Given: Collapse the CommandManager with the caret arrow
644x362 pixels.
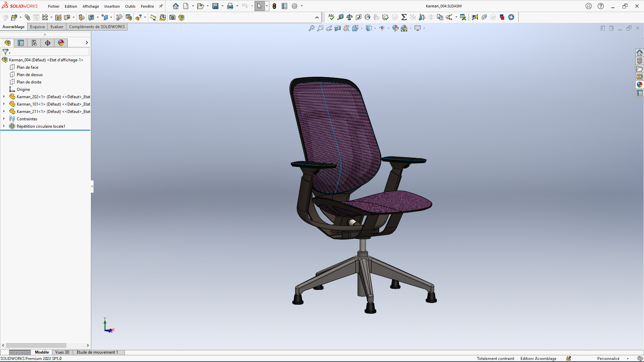Looking at the screenshot, I should (317, 17).
